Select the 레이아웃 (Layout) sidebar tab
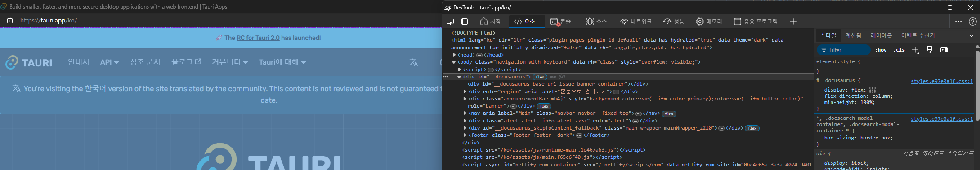 coord(881,35)
